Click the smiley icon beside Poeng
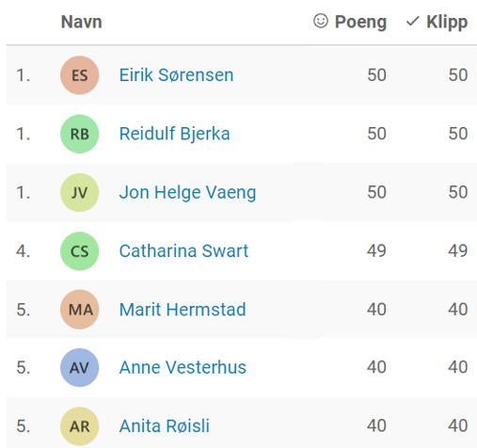 coord(321,22)
